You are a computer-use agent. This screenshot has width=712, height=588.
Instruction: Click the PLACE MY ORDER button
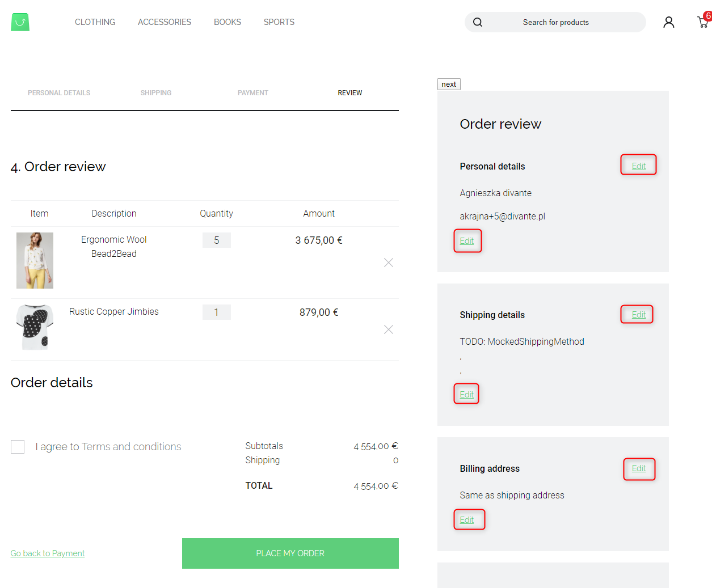point(290,553)
